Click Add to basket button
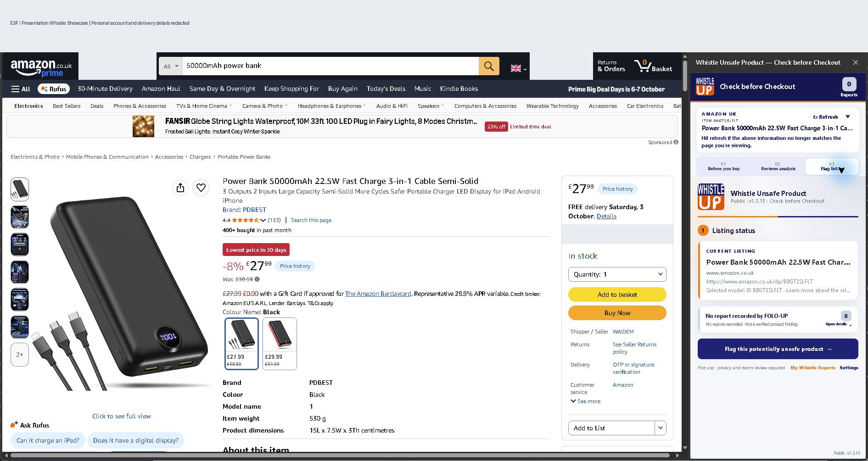868x461 pixels. [617, 294]
